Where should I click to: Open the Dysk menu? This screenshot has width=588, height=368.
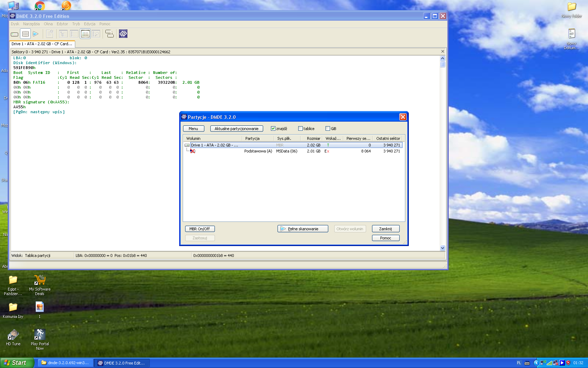point(15,24)
